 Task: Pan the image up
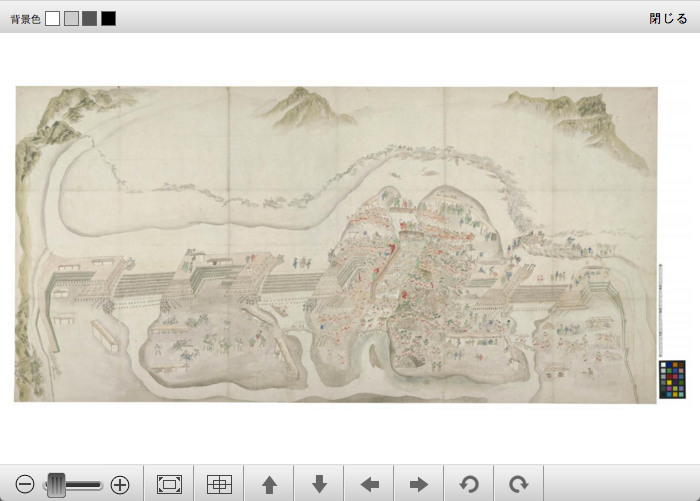click(269, 484)
